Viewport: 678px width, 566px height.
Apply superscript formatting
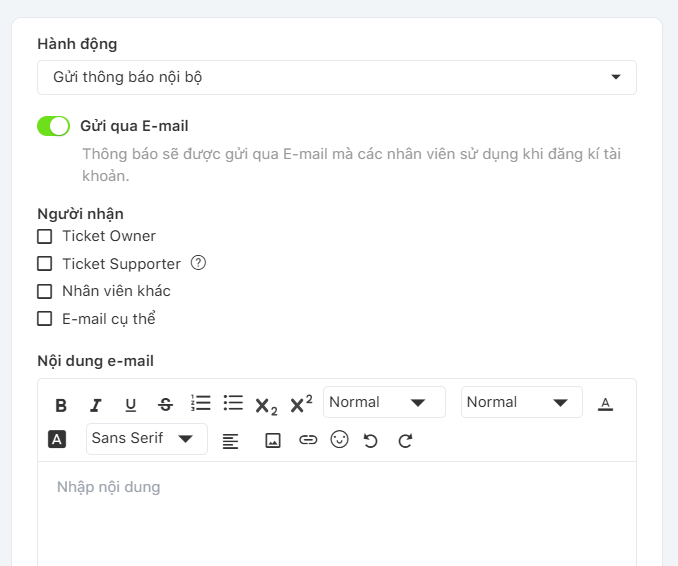tap(301, 404)
